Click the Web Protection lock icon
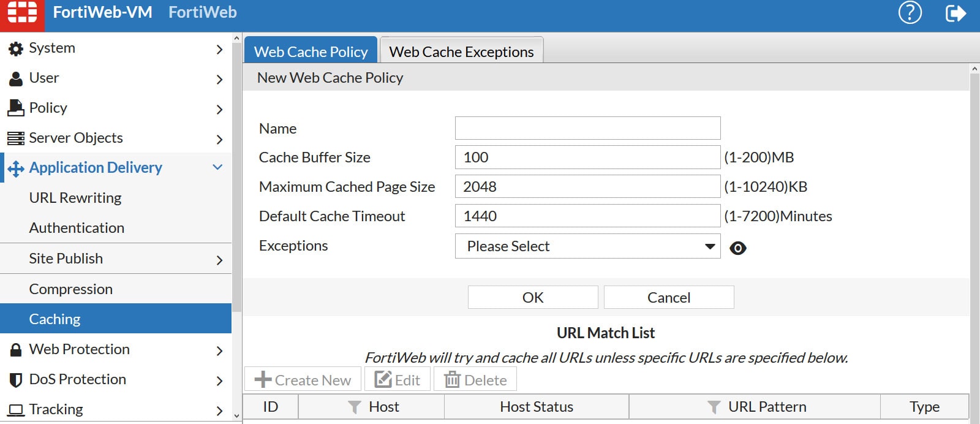 pyautogui.click(x=16, y=350)
